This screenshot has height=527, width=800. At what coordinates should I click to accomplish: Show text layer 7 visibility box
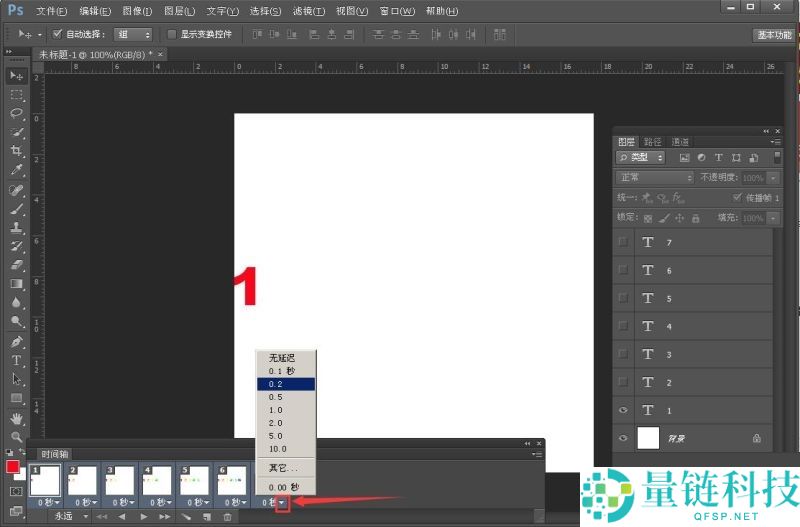pos(624,242)
